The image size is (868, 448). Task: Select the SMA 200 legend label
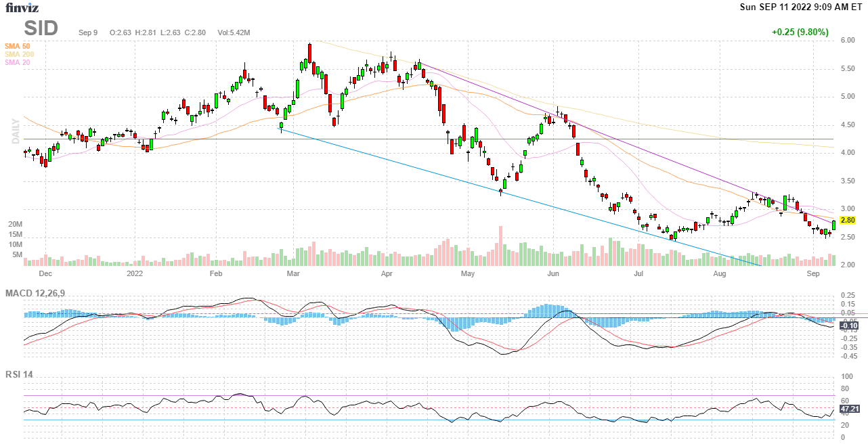pos(19,54)
